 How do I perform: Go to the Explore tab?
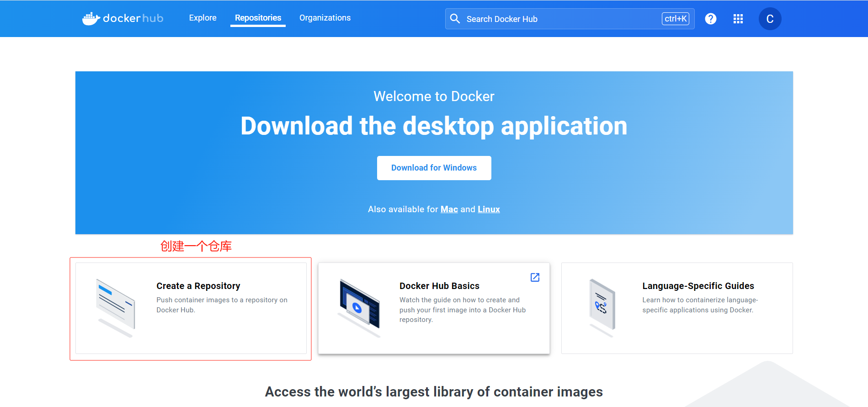click(202, 18)
